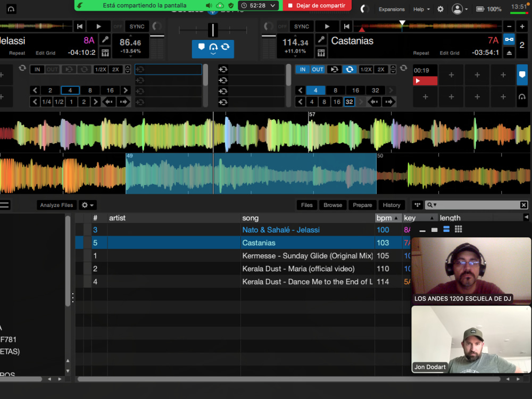Viewport: 532px width, 399px height.
Task: Click the crossfader handle in the center
Action: click(213, 30)
